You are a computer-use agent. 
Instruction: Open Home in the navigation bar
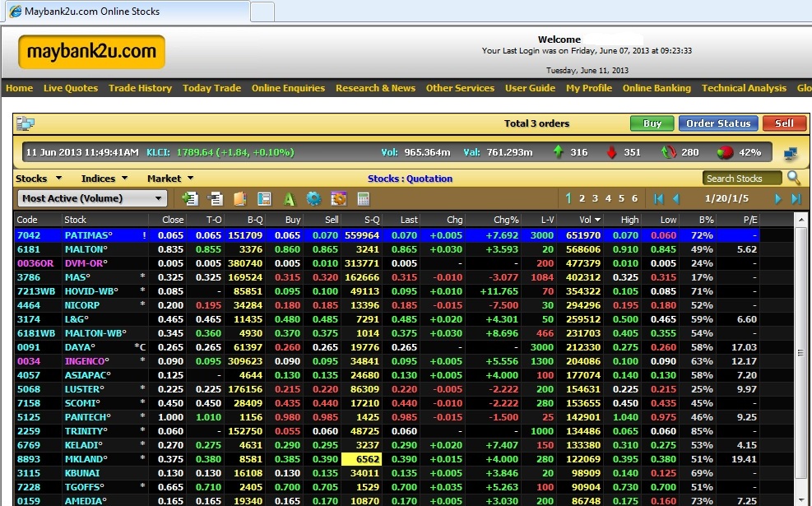19,88
